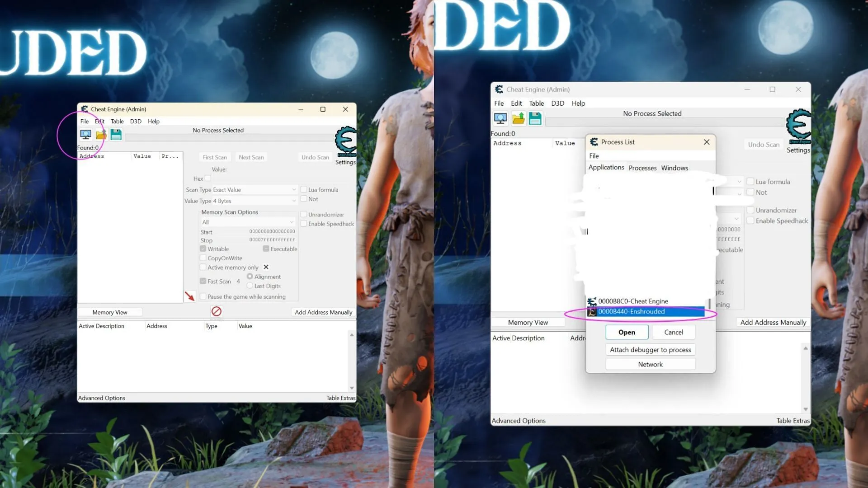Open D3D menu in left window
Viewport: 868px width, 488px height.
point(136,121)
